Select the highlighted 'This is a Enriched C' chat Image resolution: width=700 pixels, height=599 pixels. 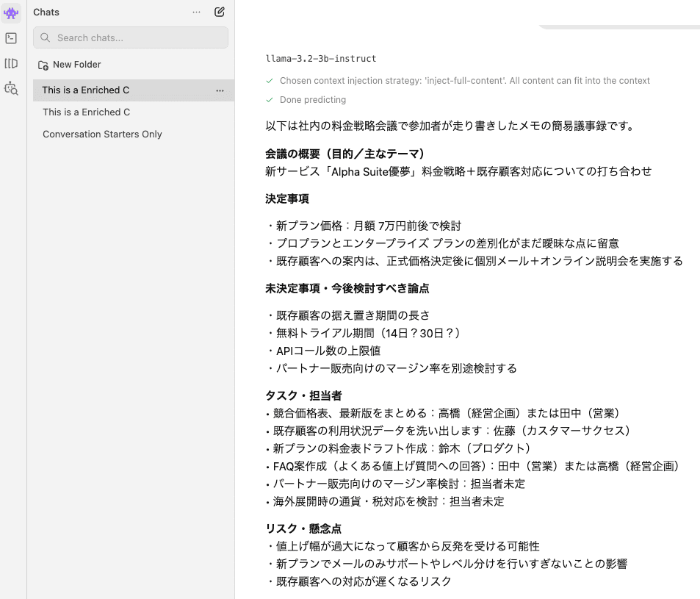[x=134, y=90]
